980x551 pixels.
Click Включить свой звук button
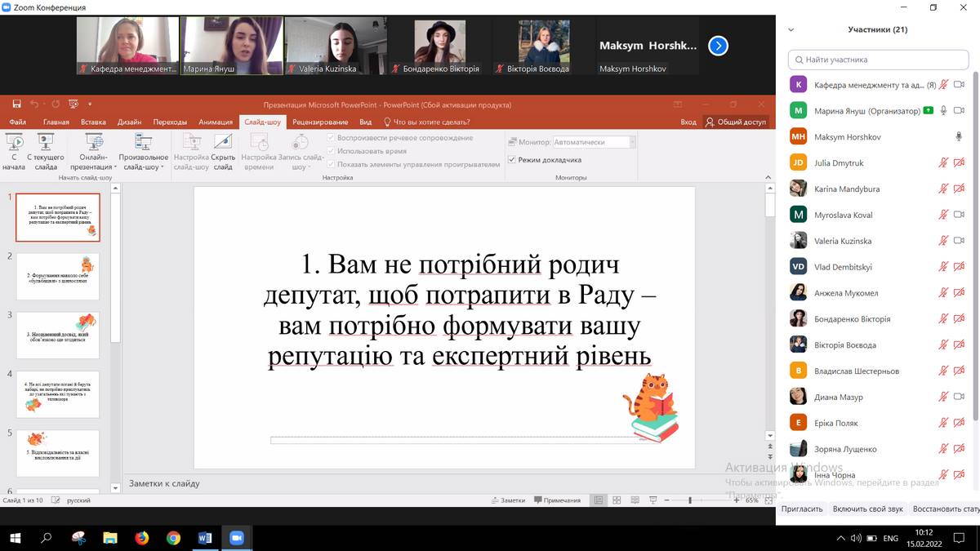click(867, 509)
